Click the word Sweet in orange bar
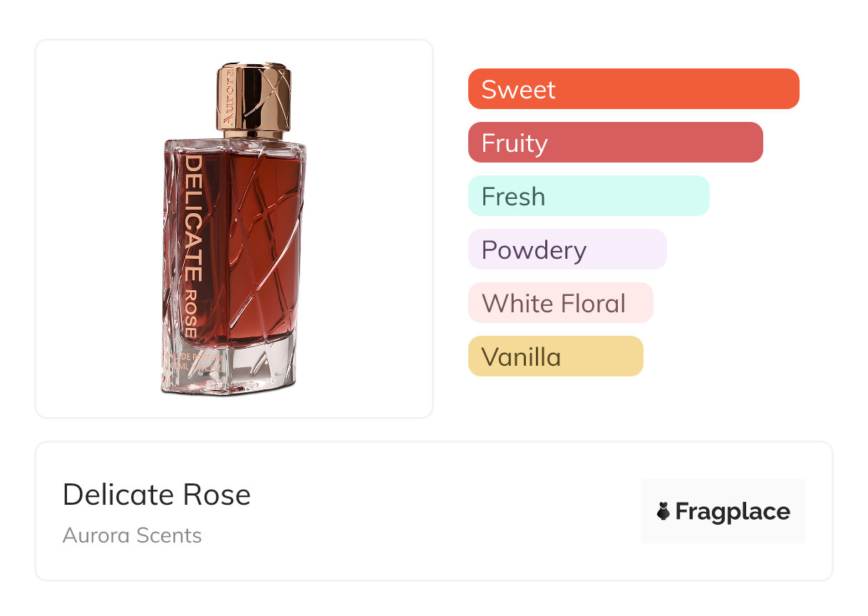 click(518, 89)
